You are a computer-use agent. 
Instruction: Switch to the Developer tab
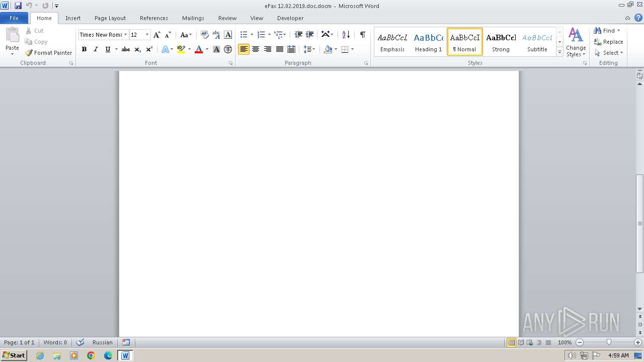click(x=290, y=18)
